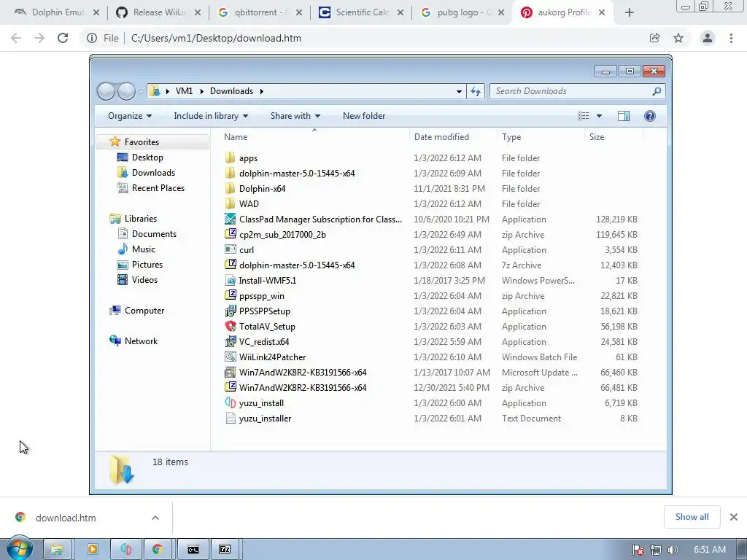This screenshot has width=747, height=560.
Task: Click the Chrome address bar URL
Action: pos(216,38)
